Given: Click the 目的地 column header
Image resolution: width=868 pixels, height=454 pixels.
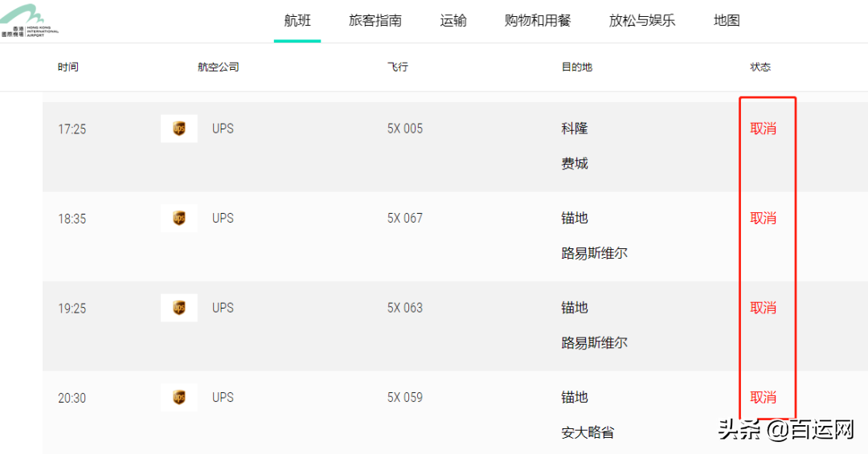Looking at the screenshot, I should click(x=577, y=67).
